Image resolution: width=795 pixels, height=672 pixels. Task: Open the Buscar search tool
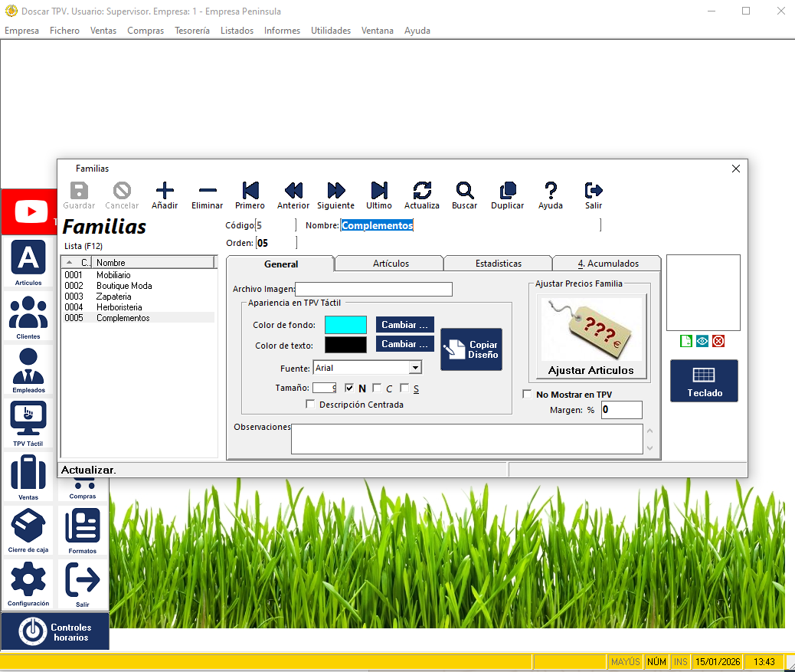(x=464, y=191)
